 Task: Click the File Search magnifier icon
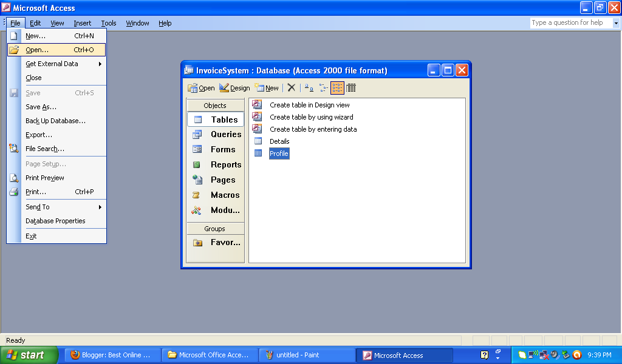(x=14, y=149)
